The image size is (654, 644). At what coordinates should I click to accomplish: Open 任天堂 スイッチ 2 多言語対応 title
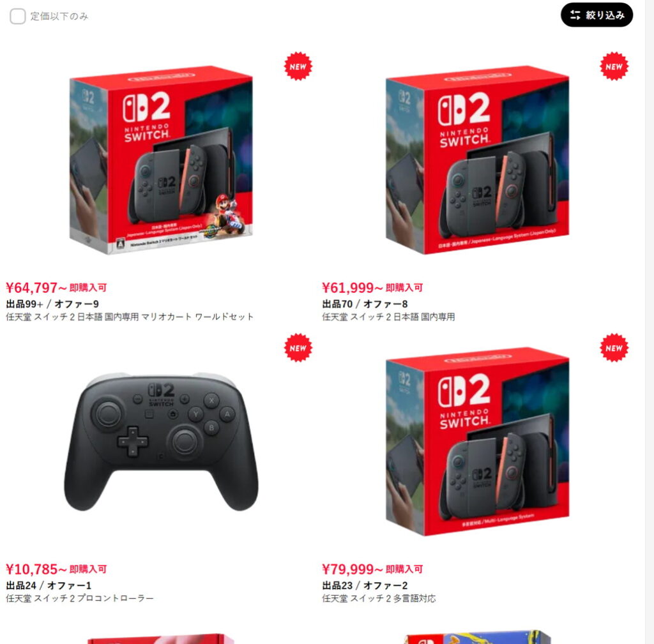379,598
